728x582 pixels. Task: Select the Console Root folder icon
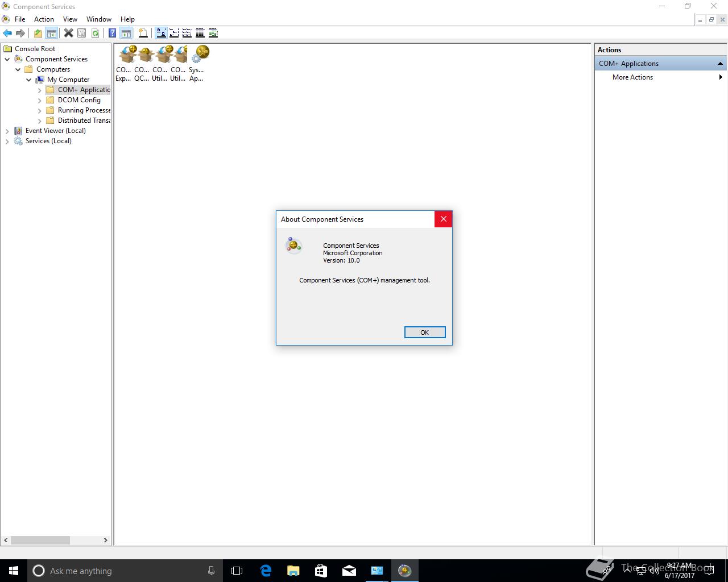(x=8, y=49)
